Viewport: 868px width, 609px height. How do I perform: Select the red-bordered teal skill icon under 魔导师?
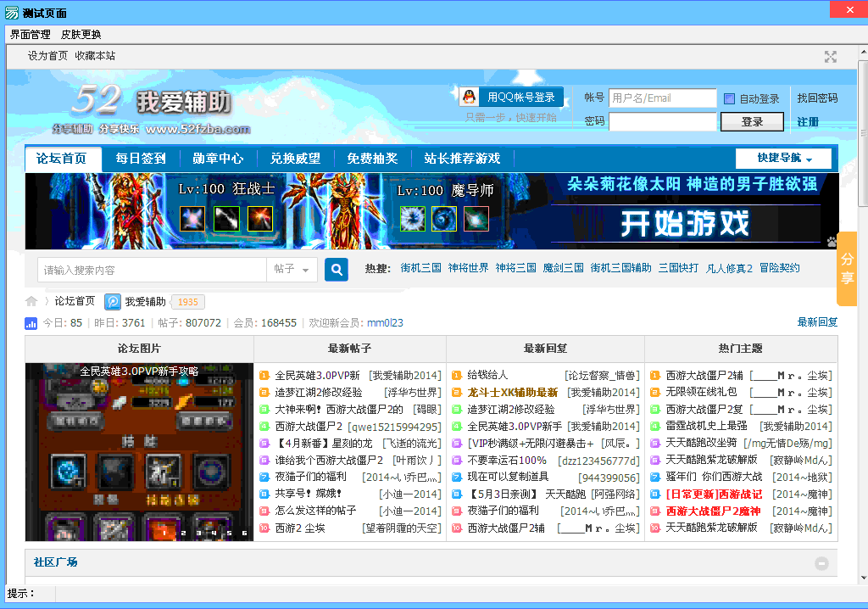click(x=476, y=218)
